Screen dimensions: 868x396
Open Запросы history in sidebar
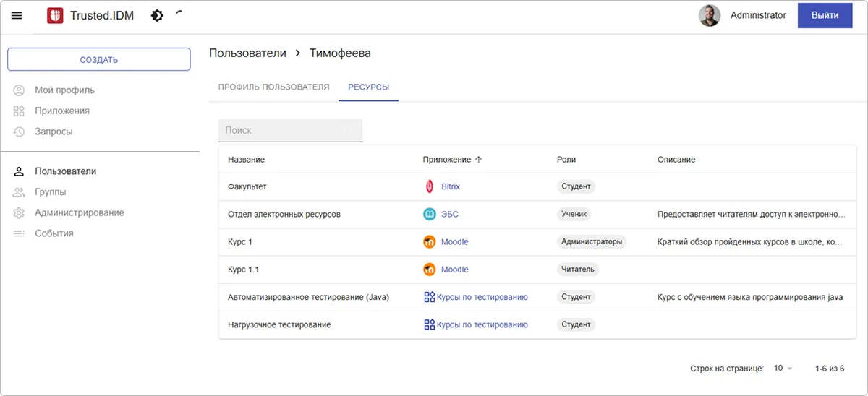[x=54, y=132]
